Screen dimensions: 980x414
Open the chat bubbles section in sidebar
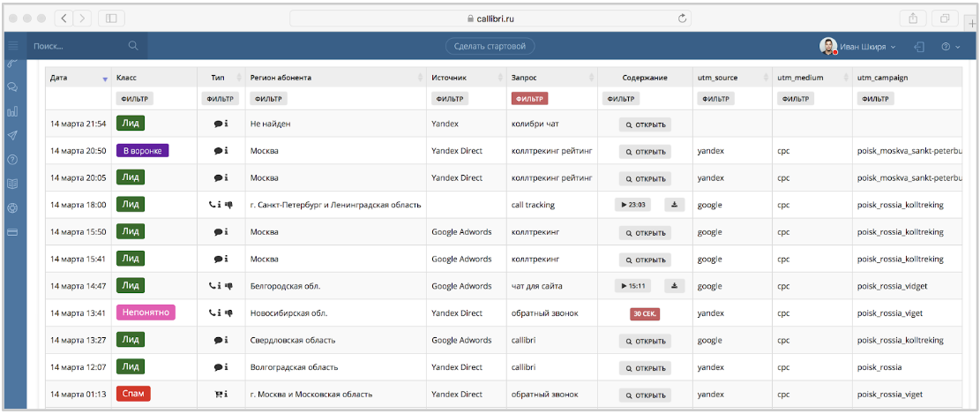tap(12, 87)
